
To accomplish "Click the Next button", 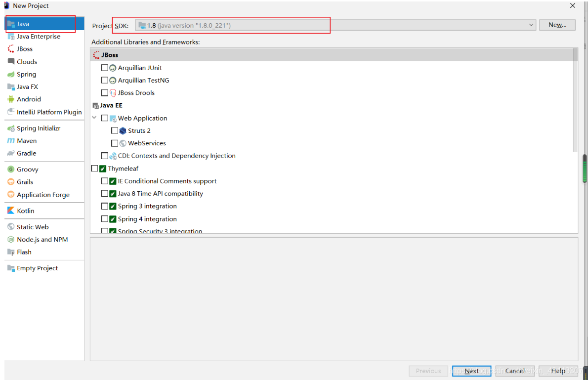I will [471, 371].
